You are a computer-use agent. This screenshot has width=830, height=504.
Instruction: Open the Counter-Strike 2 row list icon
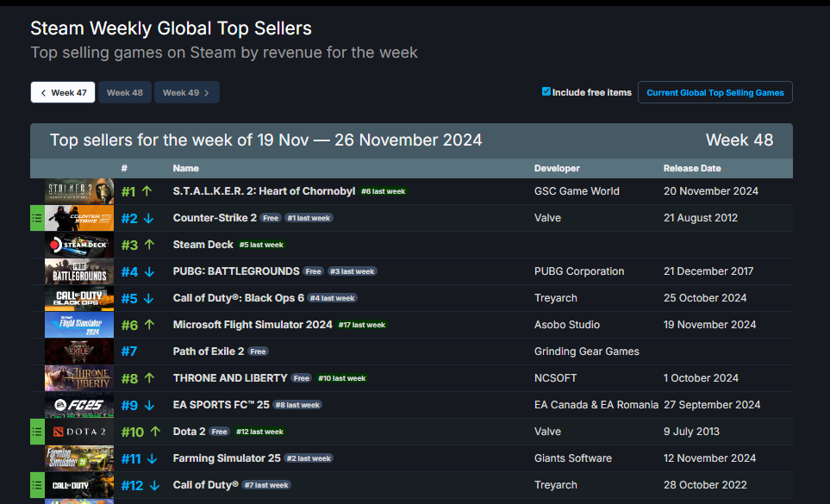37,218
